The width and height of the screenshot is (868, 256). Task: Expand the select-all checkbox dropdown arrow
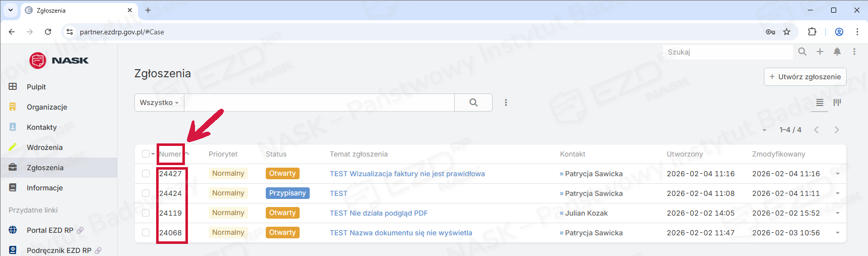153,154
